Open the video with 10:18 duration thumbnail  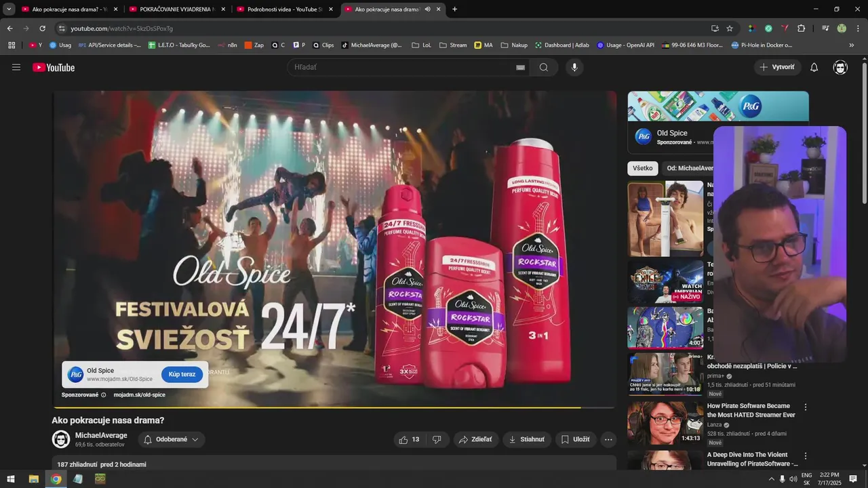coord(665,374)
